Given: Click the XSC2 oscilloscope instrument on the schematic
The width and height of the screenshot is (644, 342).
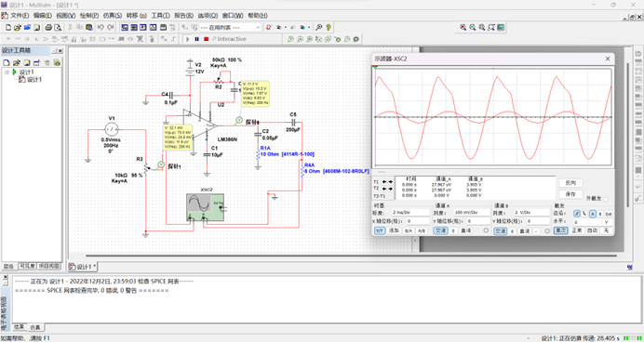Looking at the screenshot, I should click(x=205, y=207).
